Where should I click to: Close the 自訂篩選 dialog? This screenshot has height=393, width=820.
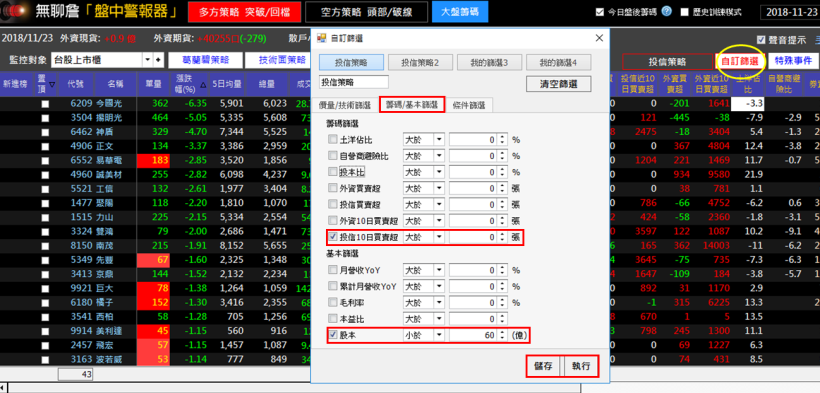point(599,38)
